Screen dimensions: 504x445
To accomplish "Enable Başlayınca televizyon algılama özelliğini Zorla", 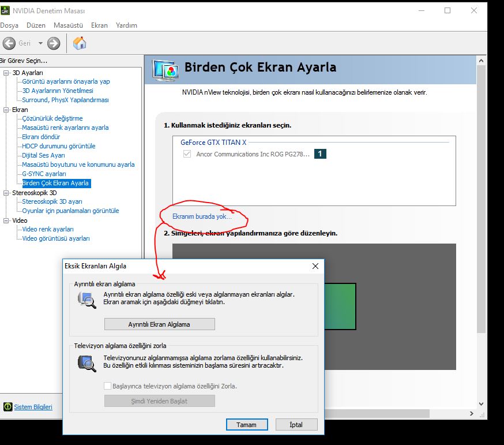I will point(108,386).
